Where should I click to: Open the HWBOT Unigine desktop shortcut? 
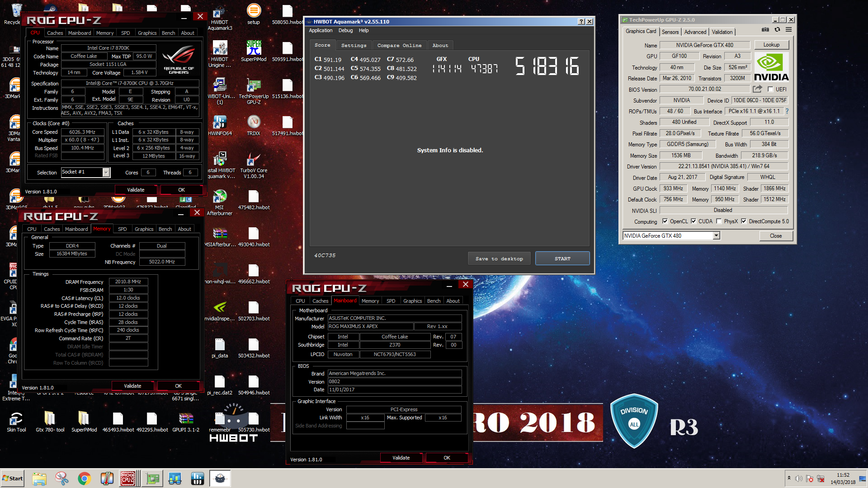(x=220, y=54)
